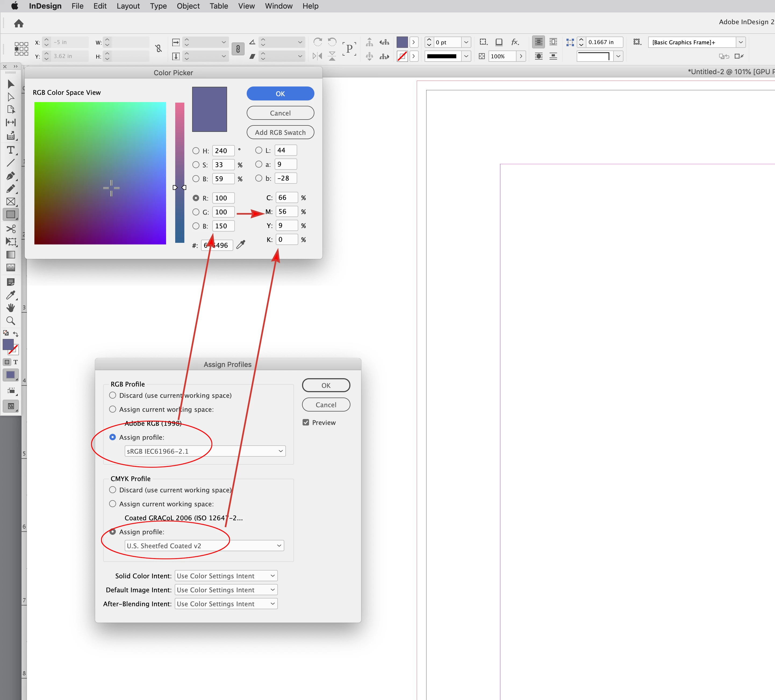
Task: Select the Type tool in toolbar
Action: [11, 150]
